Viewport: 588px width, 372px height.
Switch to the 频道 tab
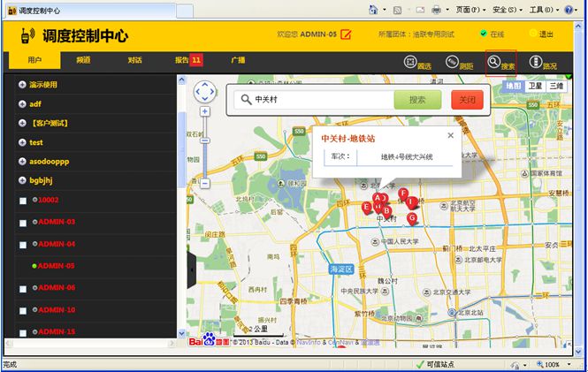click(83, 60)
